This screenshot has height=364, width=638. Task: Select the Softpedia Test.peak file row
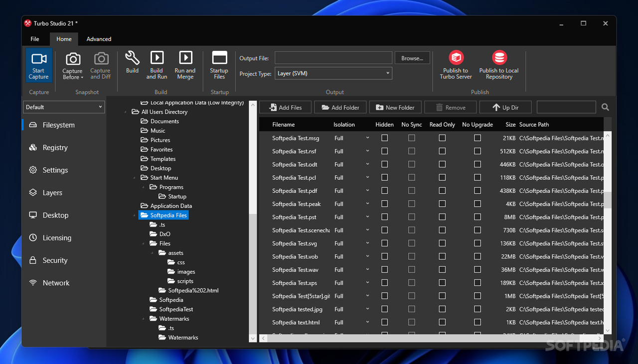coord(432,204)
